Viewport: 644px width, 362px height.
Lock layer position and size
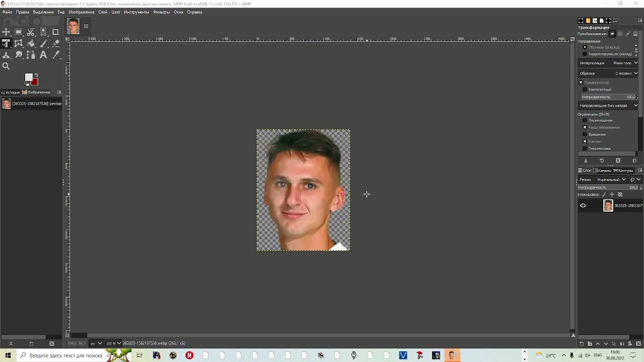click(x=612, y=195)
